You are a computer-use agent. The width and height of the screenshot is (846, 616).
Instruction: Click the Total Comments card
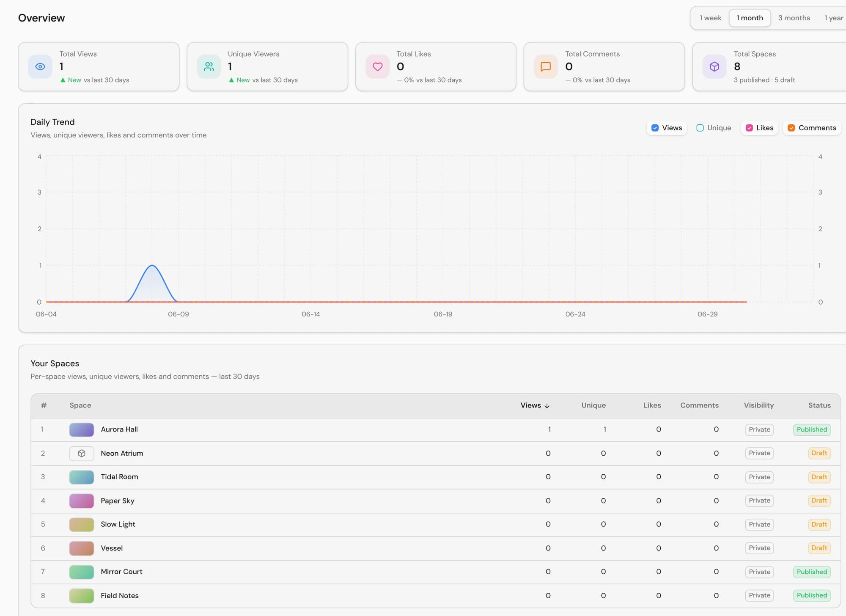pos(604,66)
